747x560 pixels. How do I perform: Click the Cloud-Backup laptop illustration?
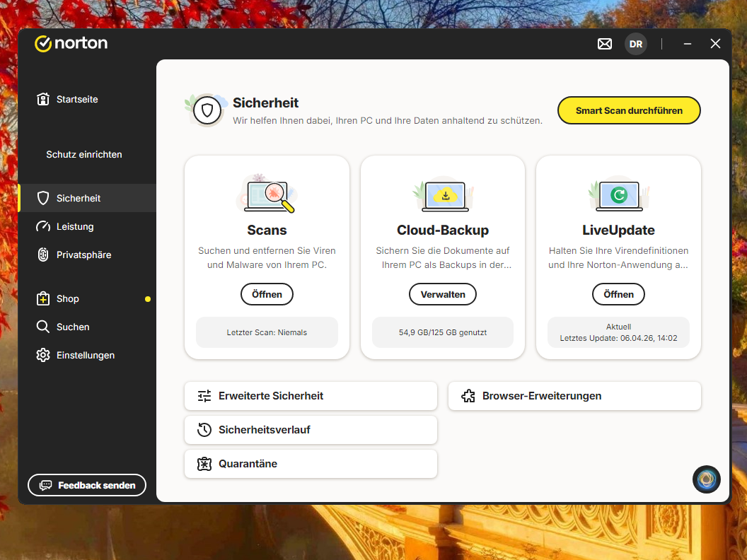coord(444,194)
